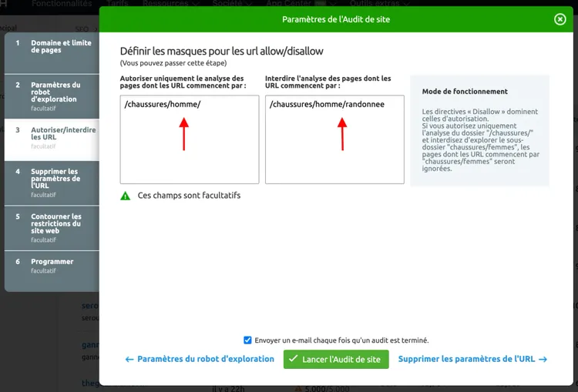Open step 6 Programmer
The image size is (578, 392).
coord(52,271)
